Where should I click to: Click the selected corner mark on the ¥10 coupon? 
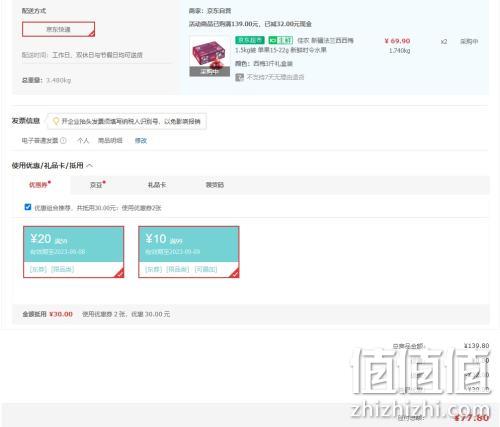[234, 273]
